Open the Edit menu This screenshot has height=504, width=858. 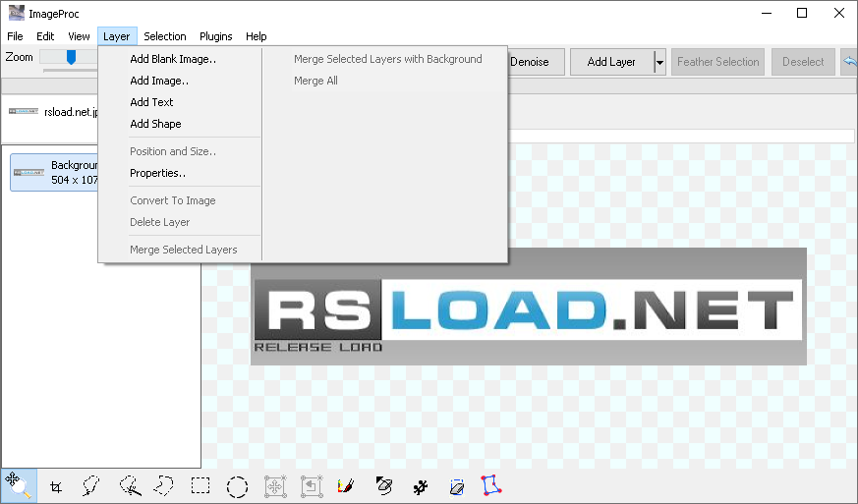tap(45, 36)
